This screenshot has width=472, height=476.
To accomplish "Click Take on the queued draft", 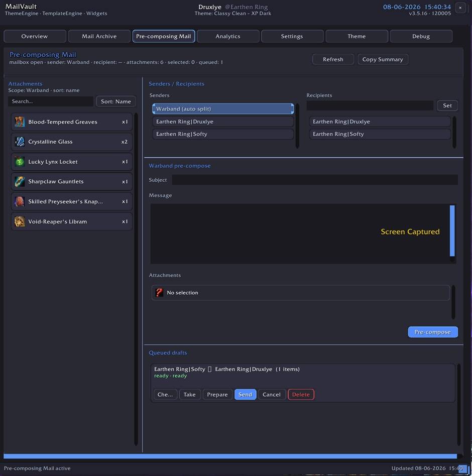I will pyautogui.click(x=189, y=394).
